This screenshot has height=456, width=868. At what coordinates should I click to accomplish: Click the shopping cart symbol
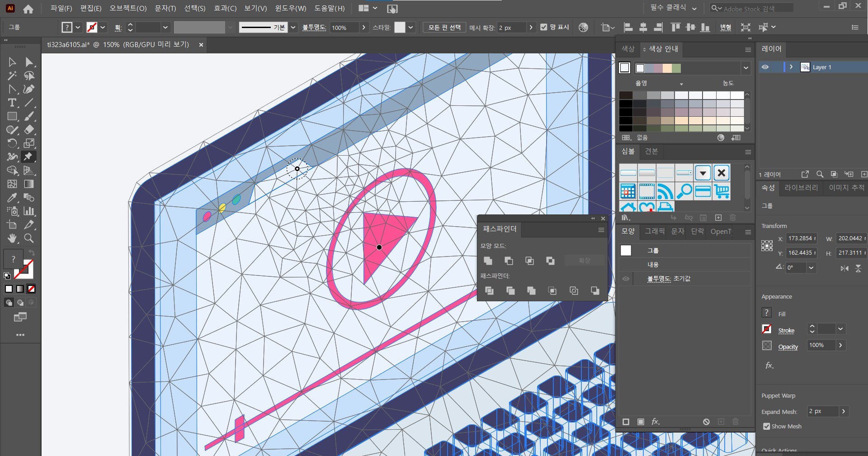tap(722, 191)
